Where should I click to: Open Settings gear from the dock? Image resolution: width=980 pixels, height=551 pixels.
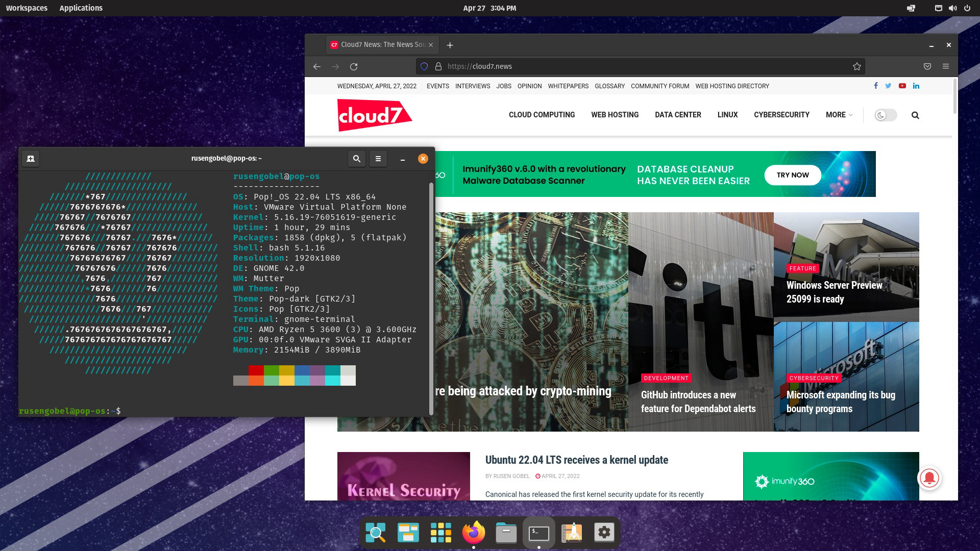(604, 533)
